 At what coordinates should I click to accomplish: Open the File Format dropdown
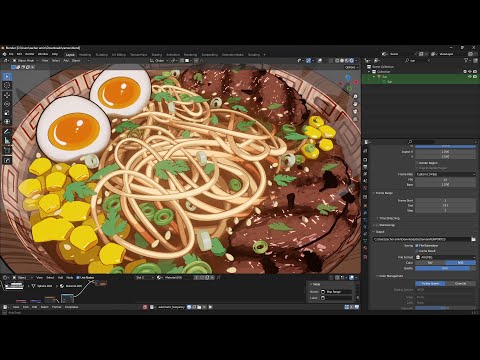[445, 257]
